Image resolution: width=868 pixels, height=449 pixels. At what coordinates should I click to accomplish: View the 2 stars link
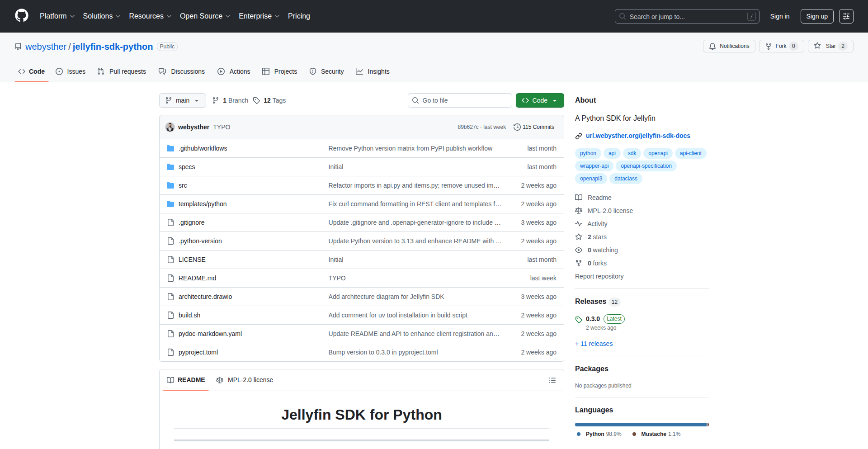coord(591,237)
